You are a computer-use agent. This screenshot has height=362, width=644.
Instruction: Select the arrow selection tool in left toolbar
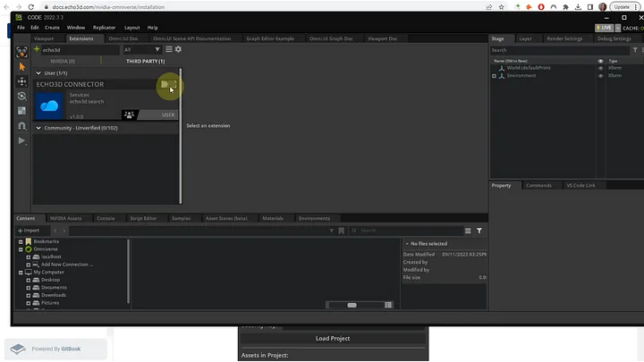pos(22,66)
